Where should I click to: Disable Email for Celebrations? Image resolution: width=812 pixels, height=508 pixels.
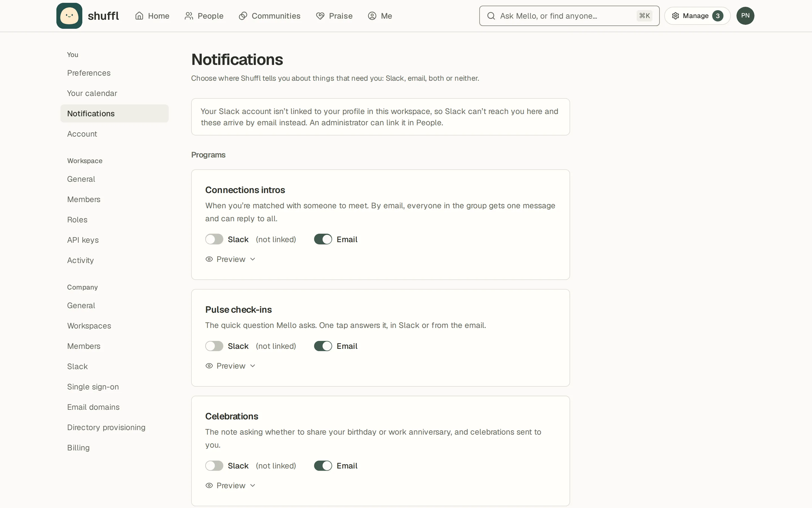point(323,466)
